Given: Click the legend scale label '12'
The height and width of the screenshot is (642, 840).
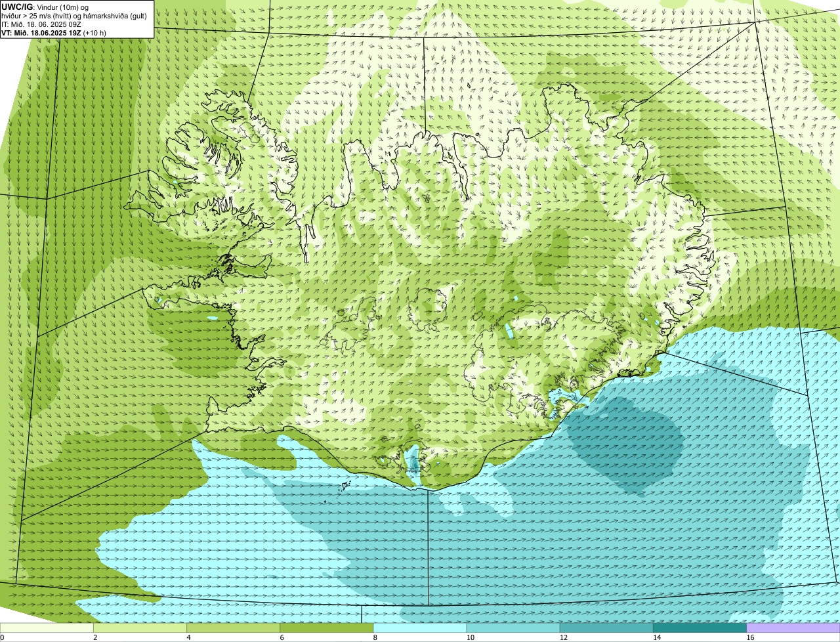Looking at the screenshot, I should 563,637.
